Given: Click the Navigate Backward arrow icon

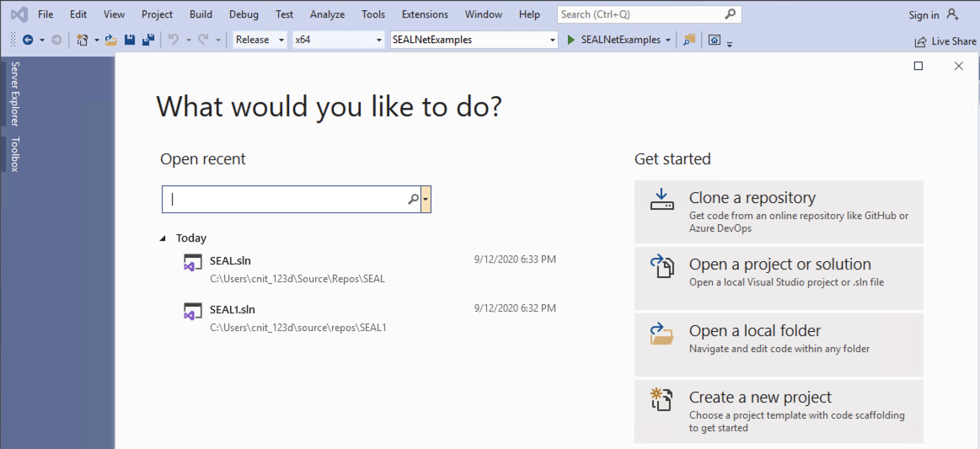Looking at the screenshot, I should click(28, 40).
